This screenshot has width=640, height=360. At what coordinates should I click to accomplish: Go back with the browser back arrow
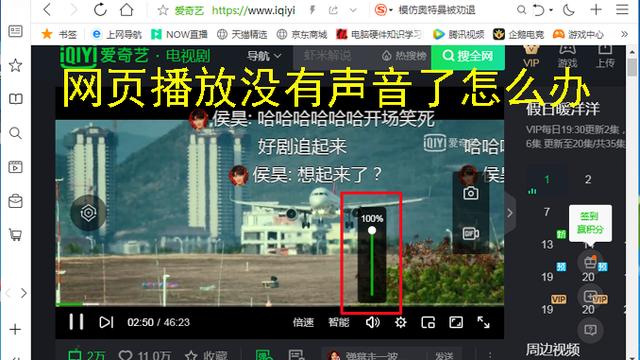click(47, 9)
